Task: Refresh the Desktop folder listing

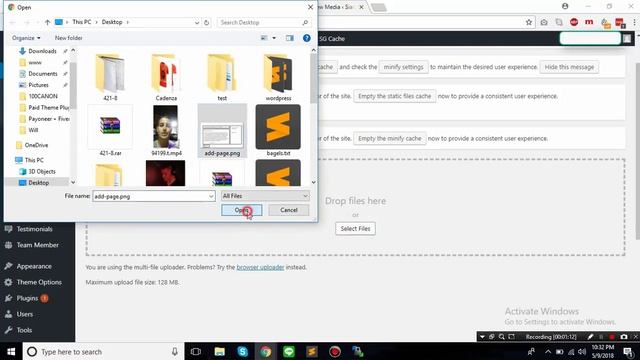Action: (207, 22)
